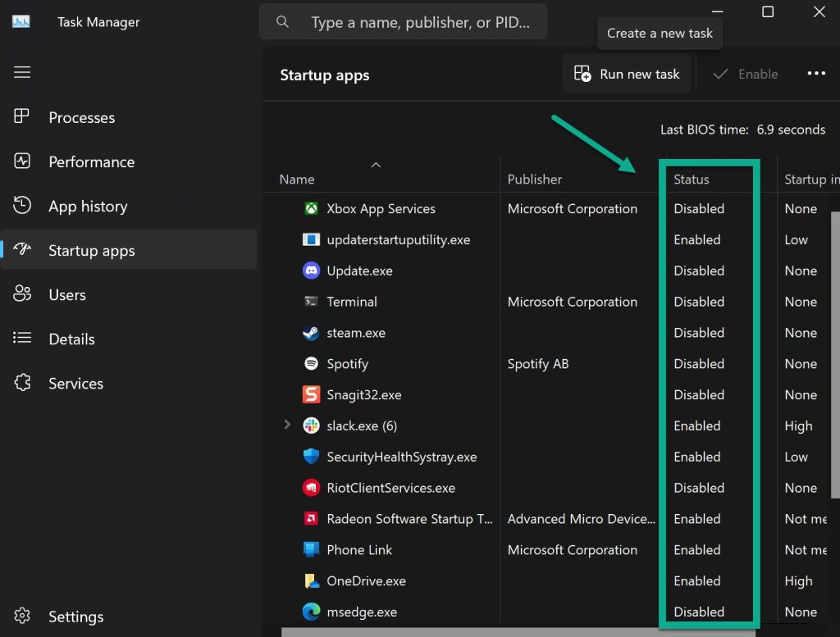The image size is (840, 637).
Task: Click the Phone Link icon
Action: click(311, 549)
